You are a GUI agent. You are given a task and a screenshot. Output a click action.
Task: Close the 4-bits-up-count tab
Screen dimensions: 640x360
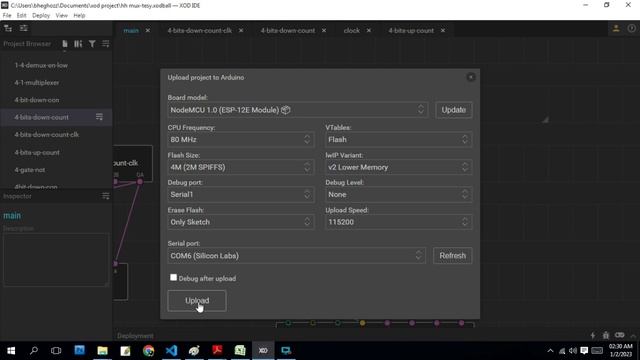tap(443, 31)
